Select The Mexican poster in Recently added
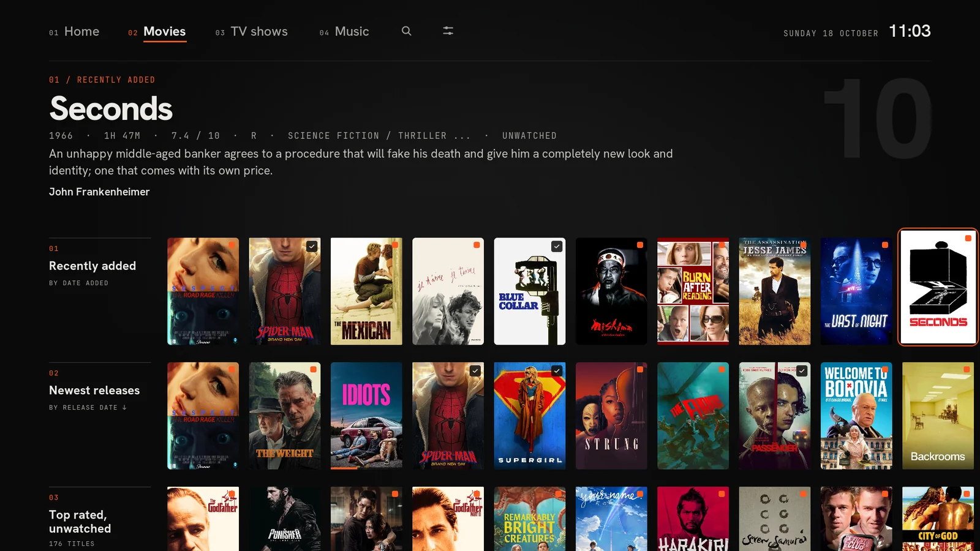The height and width of the screenshot is (551, 980). (366, 291)
